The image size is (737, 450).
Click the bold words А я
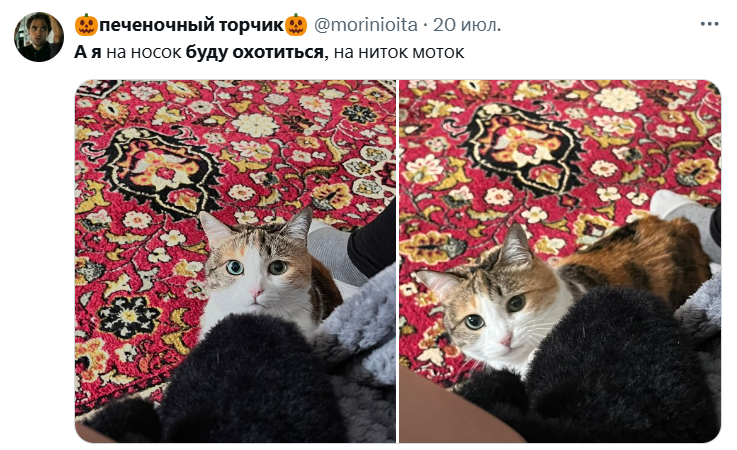click(88, 52)
